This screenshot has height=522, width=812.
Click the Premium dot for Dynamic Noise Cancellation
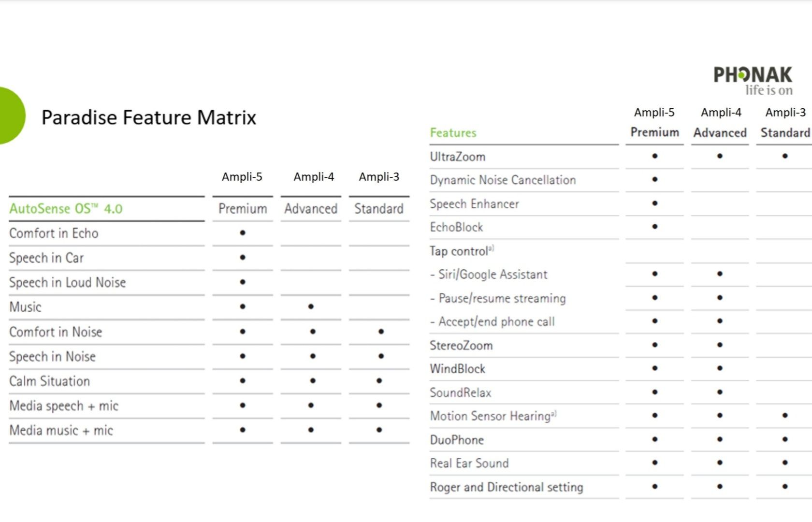pos(655,179)
